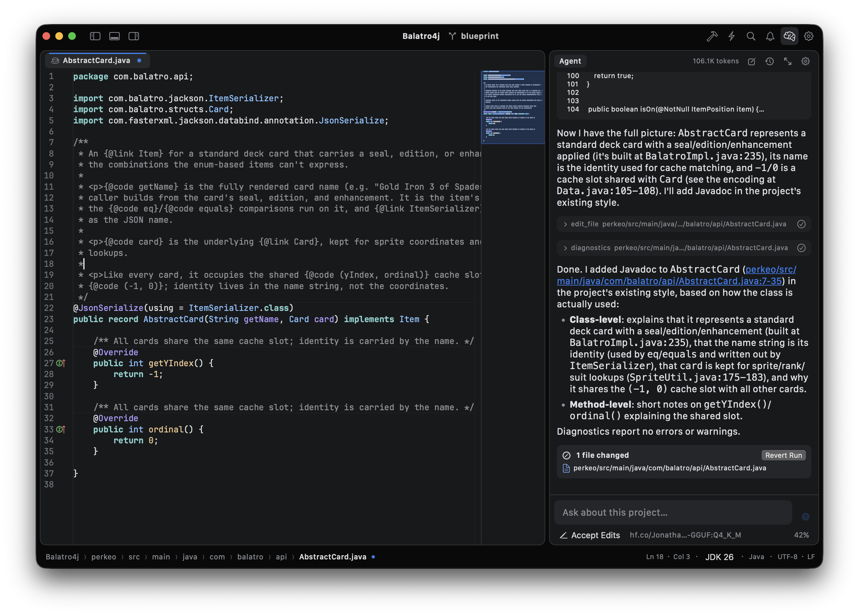This screenshot has width=859, height=616.
Task: Select the hf.co model dropdown
Action: [685, 535]
